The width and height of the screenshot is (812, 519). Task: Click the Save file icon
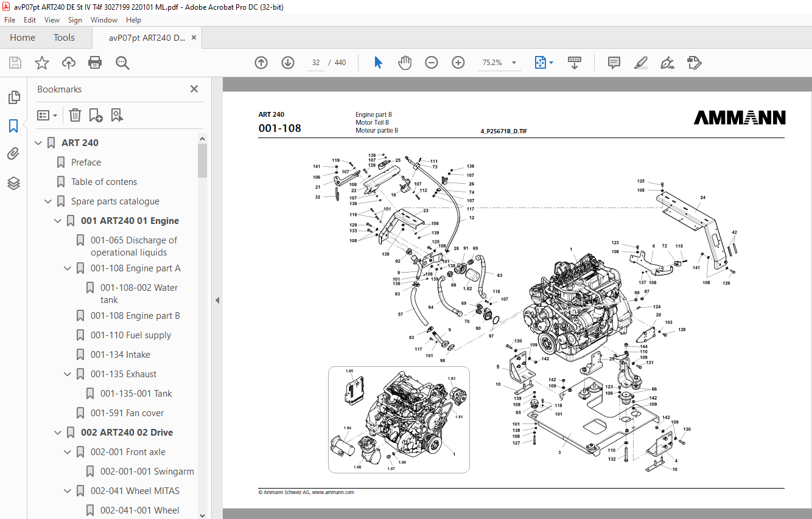pyautogui.click(x=15, y=63)
